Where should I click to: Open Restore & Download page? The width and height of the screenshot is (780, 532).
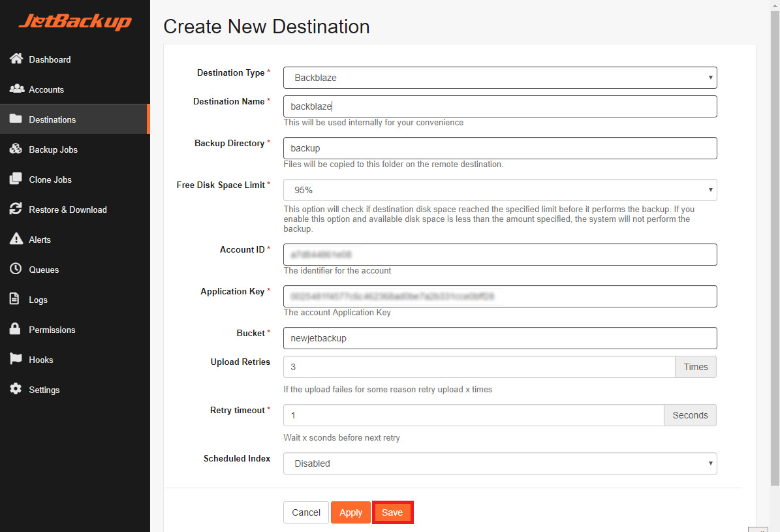coord(74,210)
